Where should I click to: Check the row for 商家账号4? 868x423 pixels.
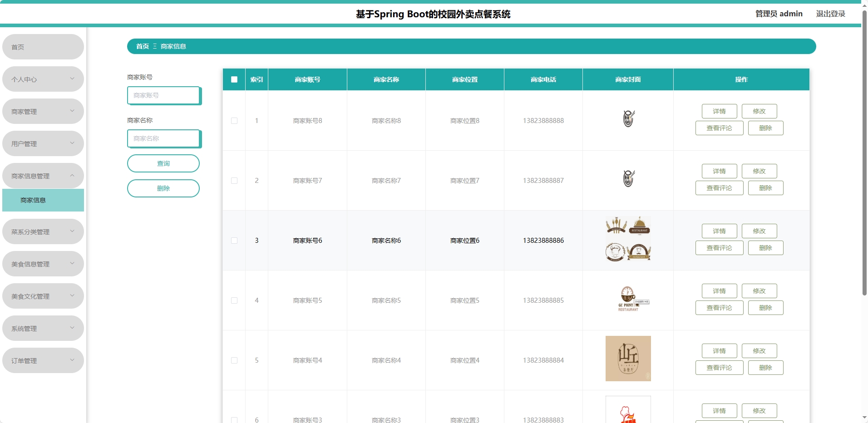[x=234, y=360]
